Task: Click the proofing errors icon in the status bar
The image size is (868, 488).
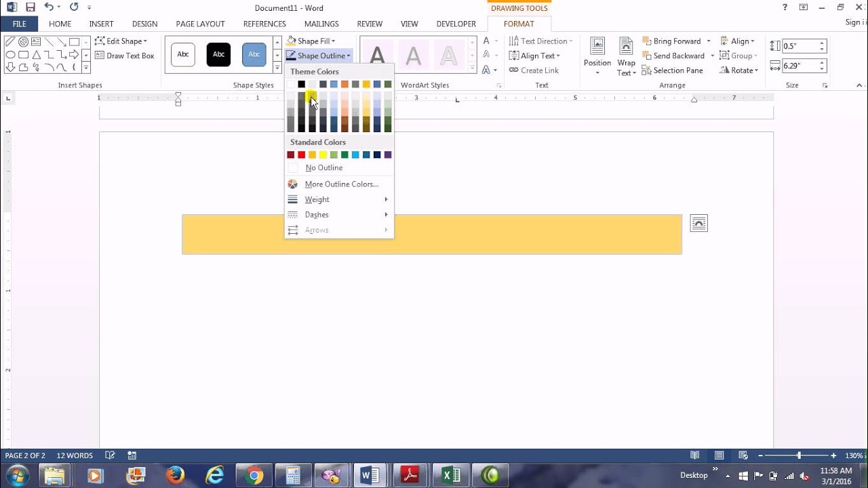Action: point(110,455)
